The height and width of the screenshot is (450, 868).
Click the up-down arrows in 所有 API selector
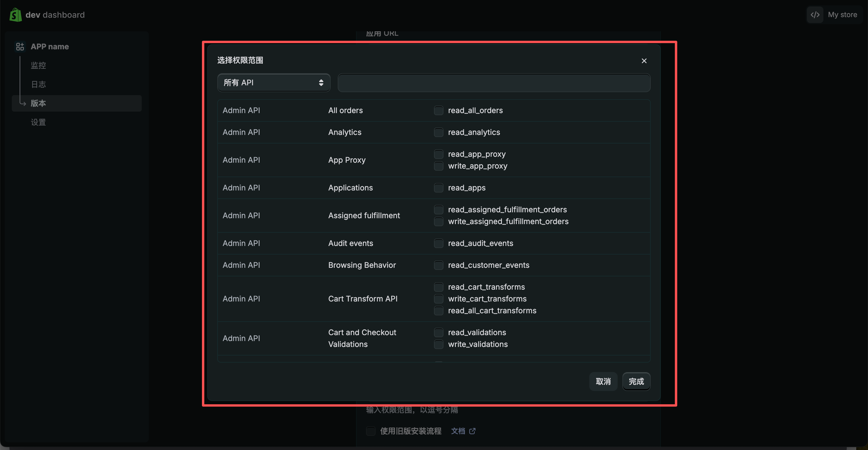tap(321, 83)
